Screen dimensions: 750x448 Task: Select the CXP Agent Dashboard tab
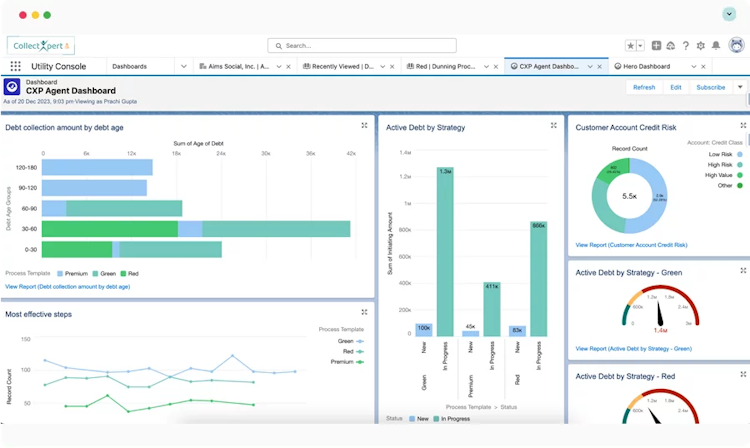[545, 66]
